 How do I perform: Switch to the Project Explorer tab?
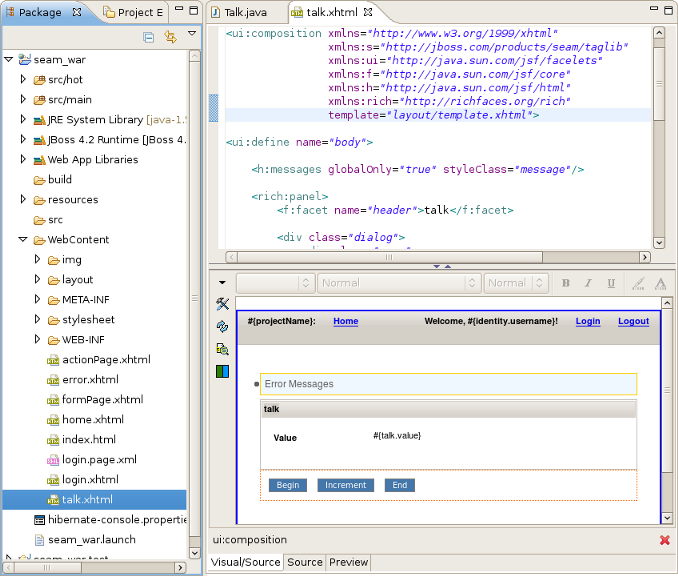coord(134,13)
